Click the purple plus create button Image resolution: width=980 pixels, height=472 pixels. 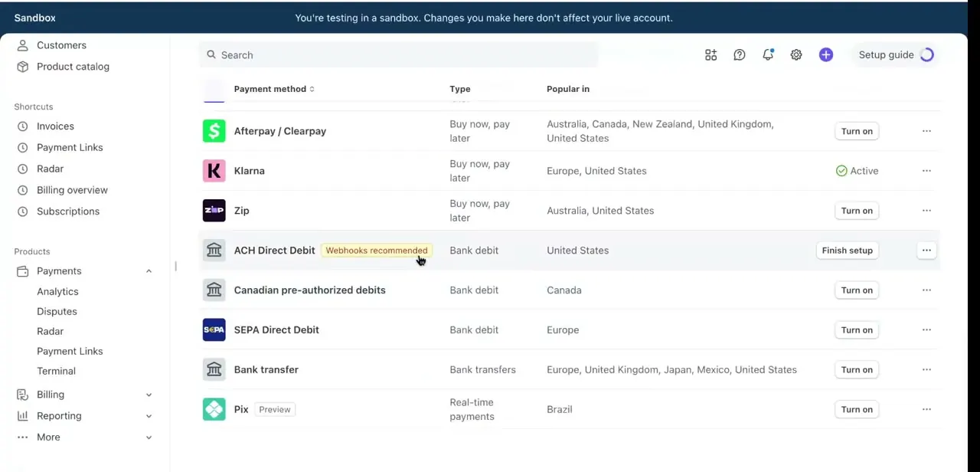825,55
